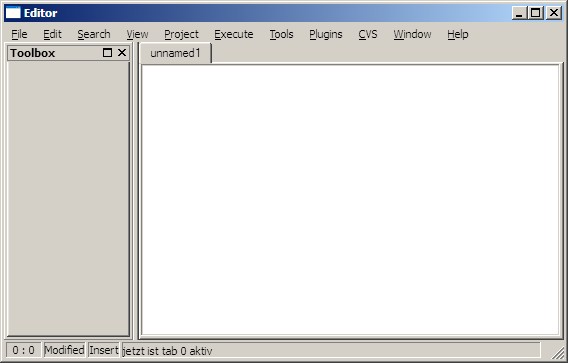Close the Toolbox panel

click(x=122, y=53)
